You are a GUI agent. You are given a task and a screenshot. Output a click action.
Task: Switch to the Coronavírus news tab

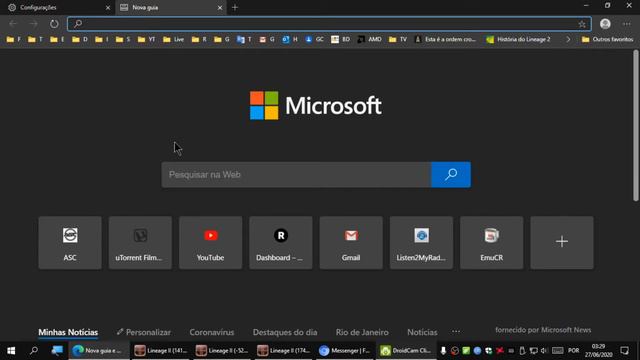[212, 332]
